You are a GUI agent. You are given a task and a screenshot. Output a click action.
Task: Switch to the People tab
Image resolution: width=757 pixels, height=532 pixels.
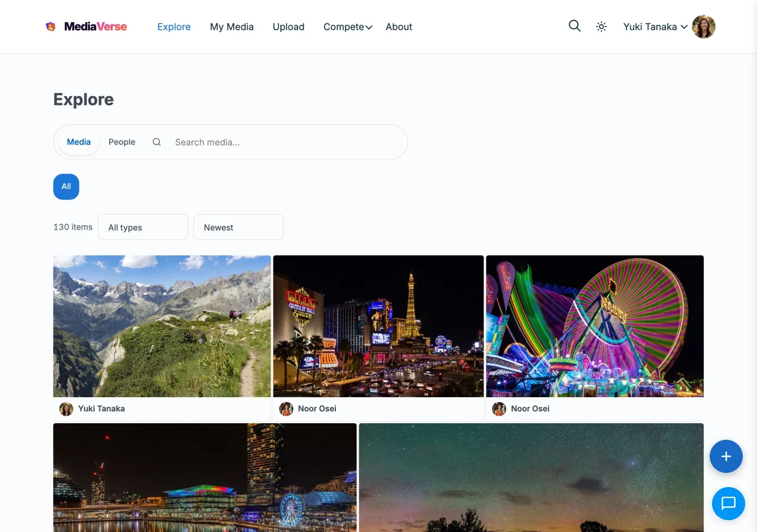coord(122,142)
